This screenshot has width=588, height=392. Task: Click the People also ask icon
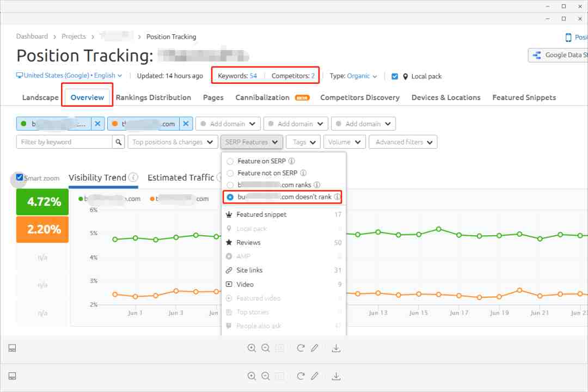(229, 326)
